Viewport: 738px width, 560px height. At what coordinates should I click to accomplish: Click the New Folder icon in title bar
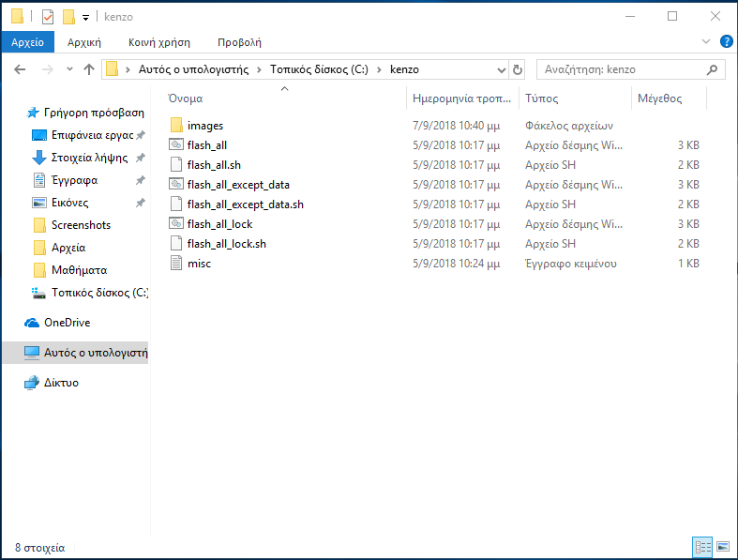click(68, 16)
